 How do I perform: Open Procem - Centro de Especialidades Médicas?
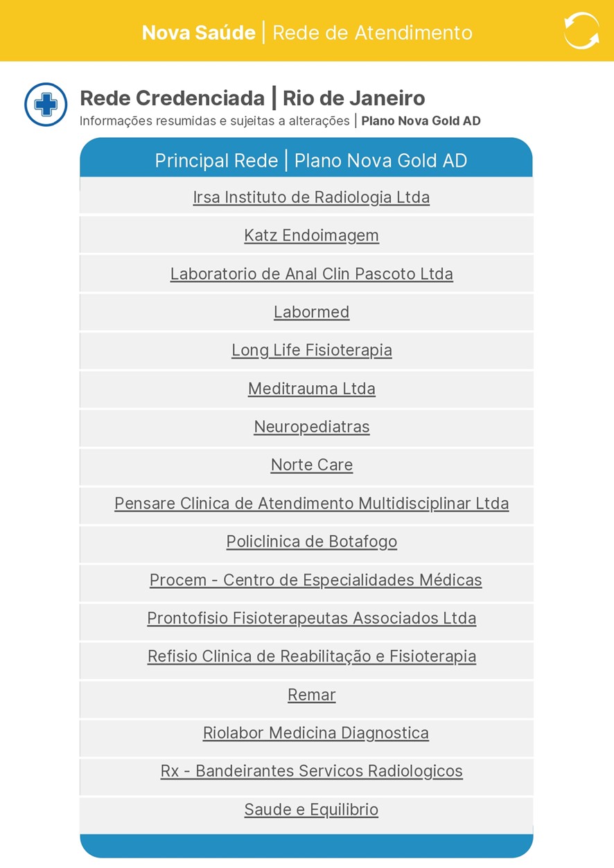[x=315, y=580]
